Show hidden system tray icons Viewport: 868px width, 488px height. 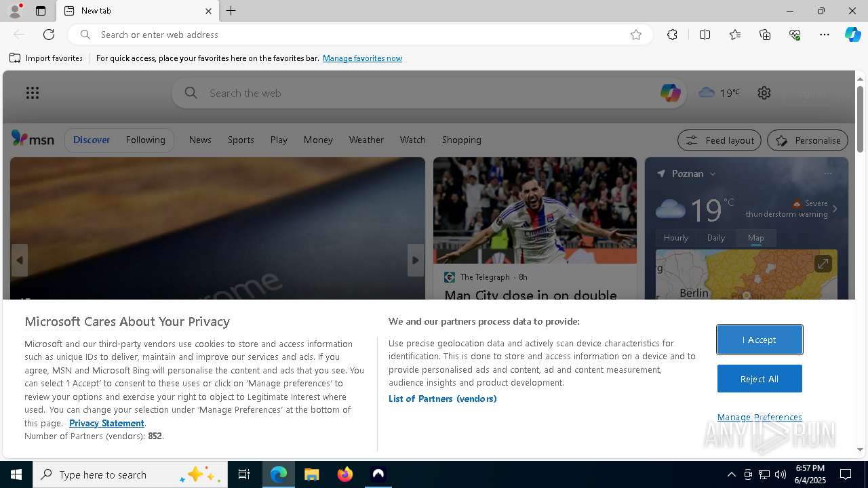pyautogui.click(x=731, y=474)
